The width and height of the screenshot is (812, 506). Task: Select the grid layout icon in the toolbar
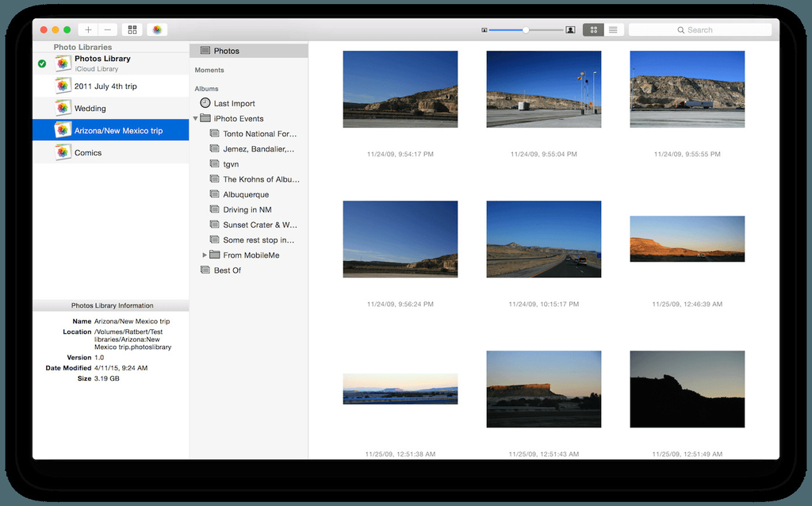(132, 29)
